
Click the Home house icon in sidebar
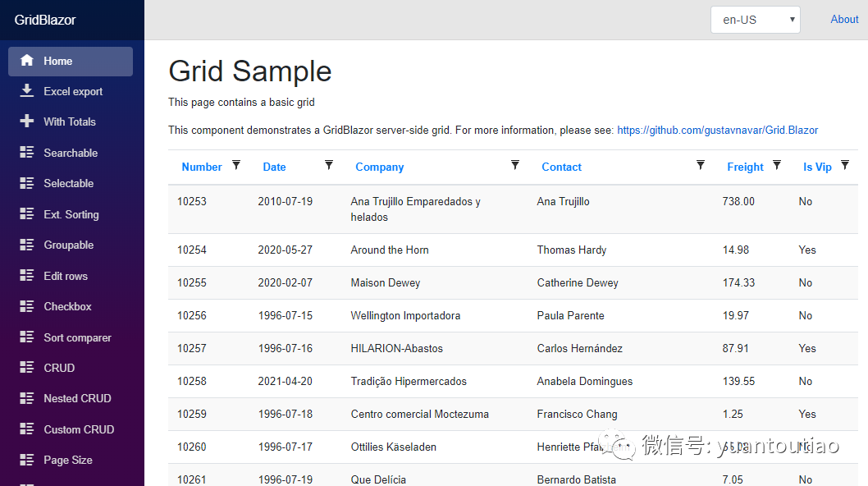click(x=26, y=61)
